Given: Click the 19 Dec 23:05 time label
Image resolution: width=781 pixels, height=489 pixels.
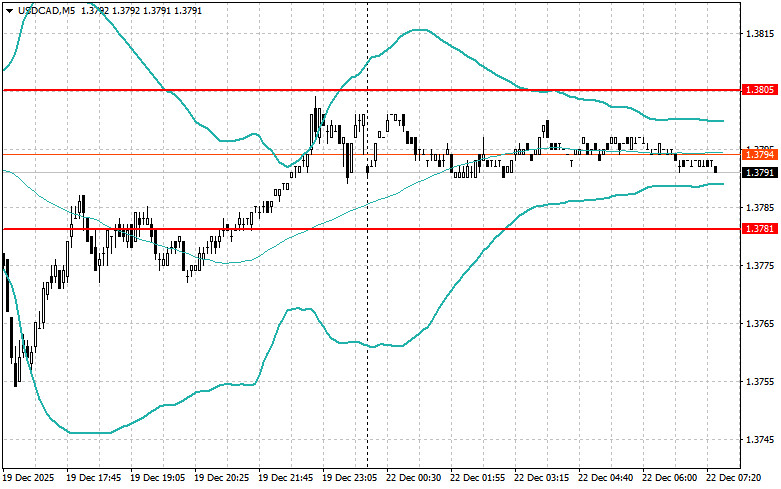Looking at the screenshot, I should coord(352,479).
